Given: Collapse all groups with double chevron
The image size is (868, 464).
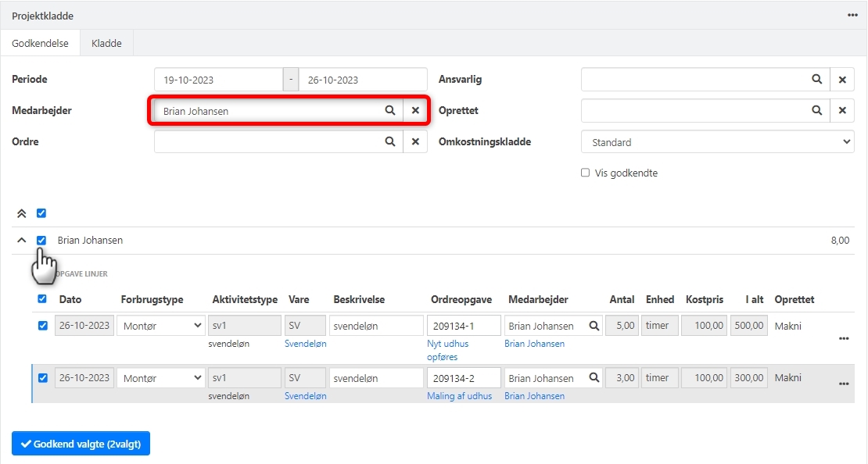Looking at the screenshot, I should 22,213.
